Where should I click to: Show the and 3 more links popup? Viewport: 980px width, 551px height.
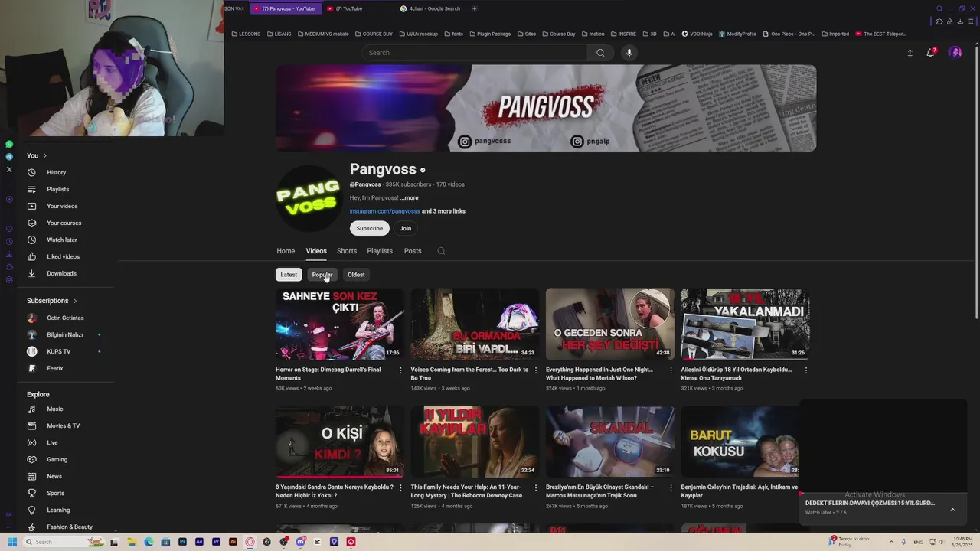(x=443, y=211)
